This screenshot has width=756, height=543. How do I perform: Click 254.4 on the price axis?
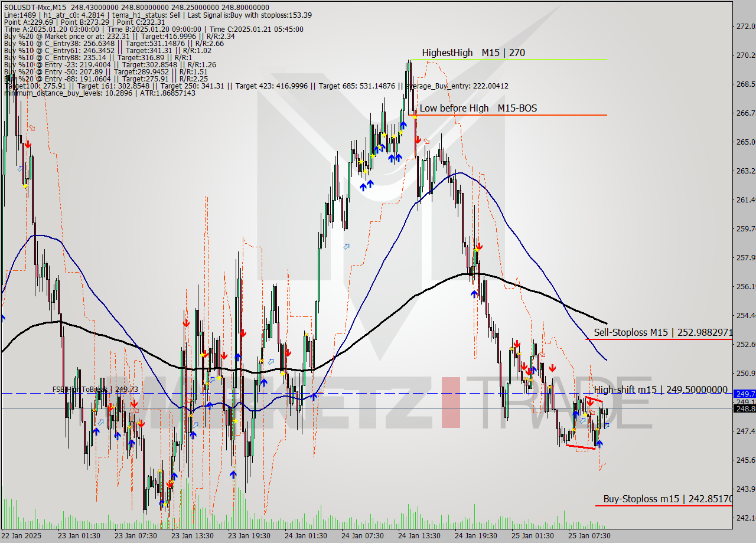(745, 315)
